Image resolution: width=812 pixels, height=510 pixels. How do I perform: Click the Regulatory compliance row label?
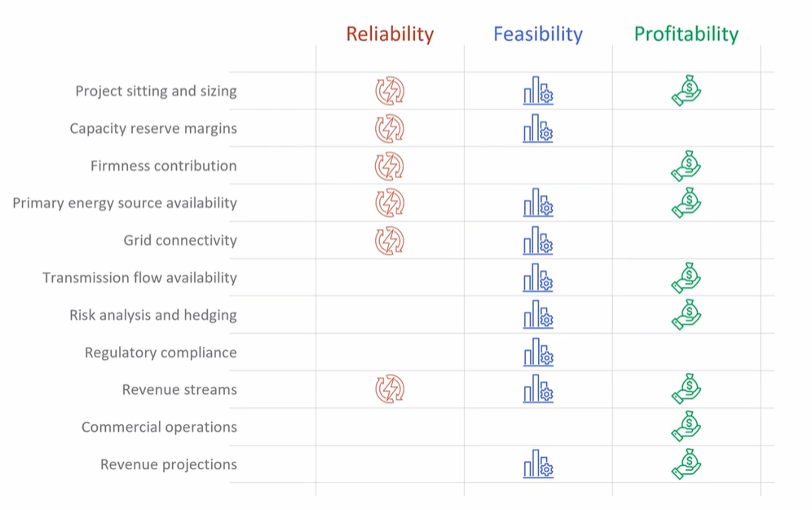click(161, 353)
